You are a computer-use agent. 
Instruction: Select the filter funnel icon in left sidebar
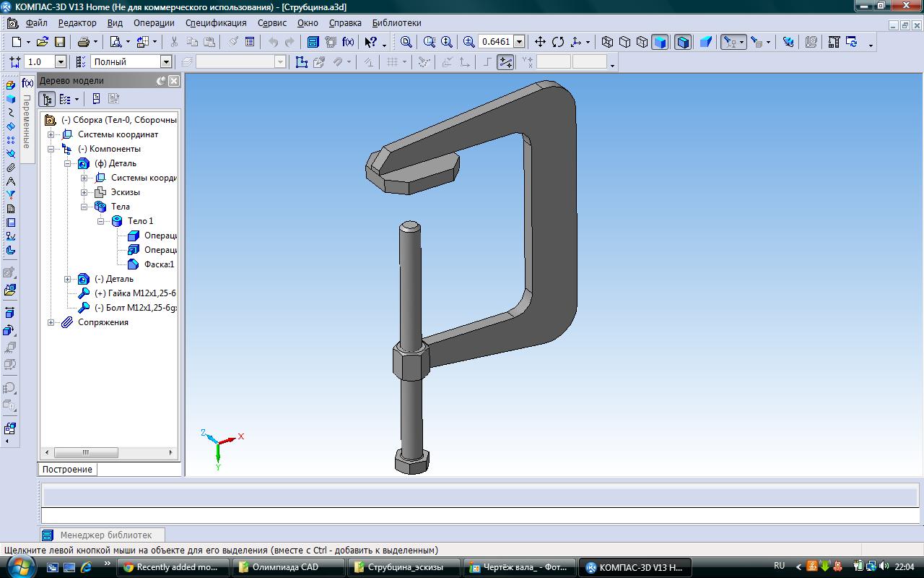coord(11,195)
